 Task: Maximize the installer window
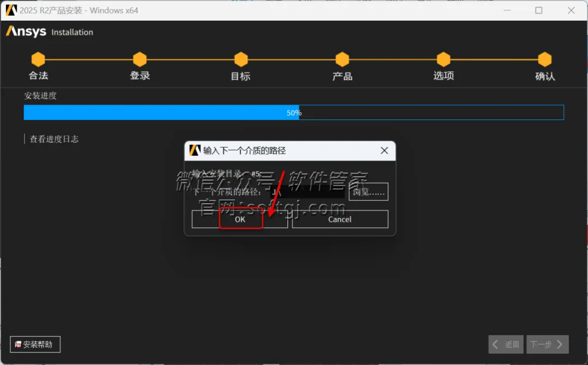point(539,10)
